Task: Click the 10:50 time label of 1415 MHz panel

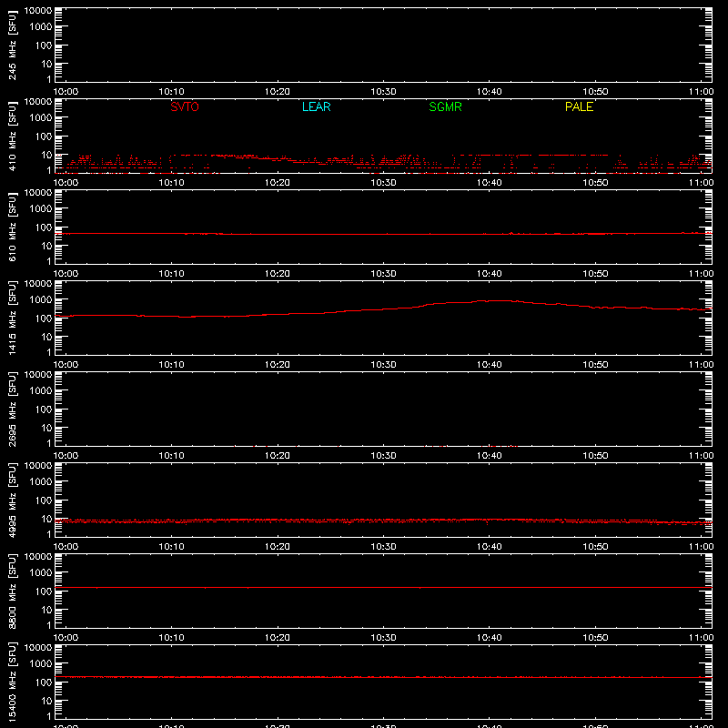Action: point(595,365)
